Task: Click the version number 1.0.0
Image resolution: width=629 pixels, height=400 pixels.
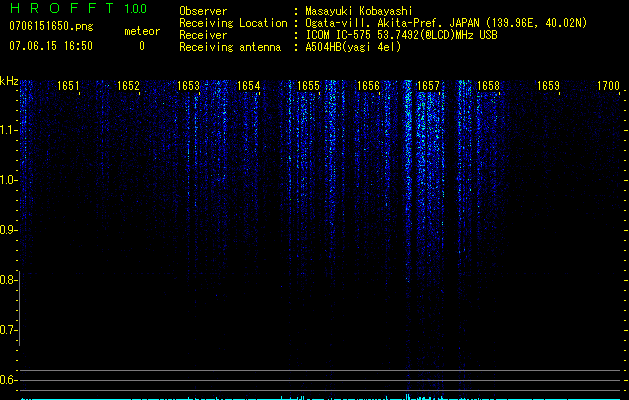Action: click(x=136, y=9)
